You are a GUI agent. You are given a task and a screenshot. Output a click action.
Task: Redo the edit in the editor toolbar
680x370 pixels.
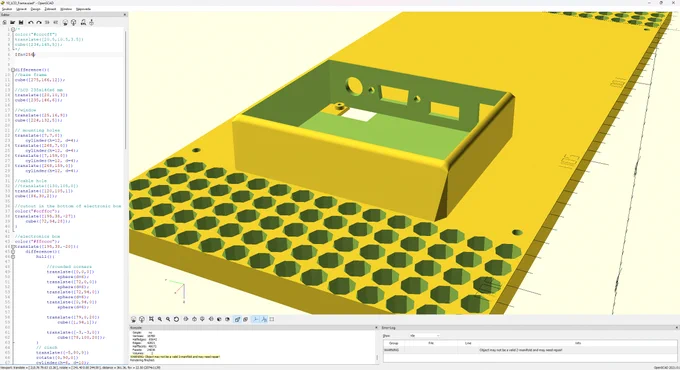[x=39, y=22]
